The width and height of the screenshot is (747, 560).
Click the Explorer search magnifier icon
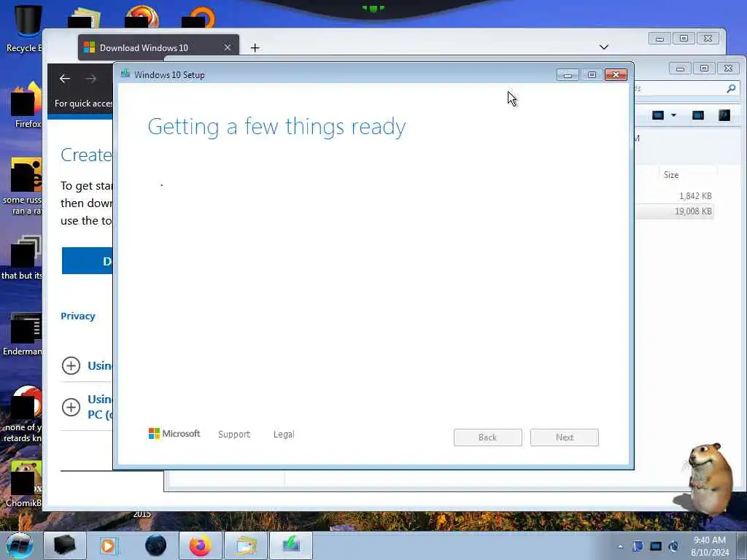tap(731, 88)
